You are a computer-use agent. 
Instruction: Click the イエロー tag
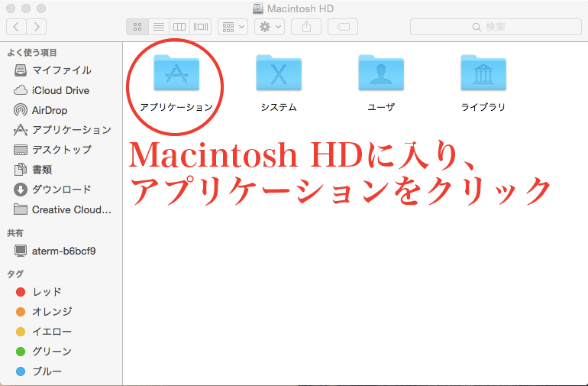[61, 332]
